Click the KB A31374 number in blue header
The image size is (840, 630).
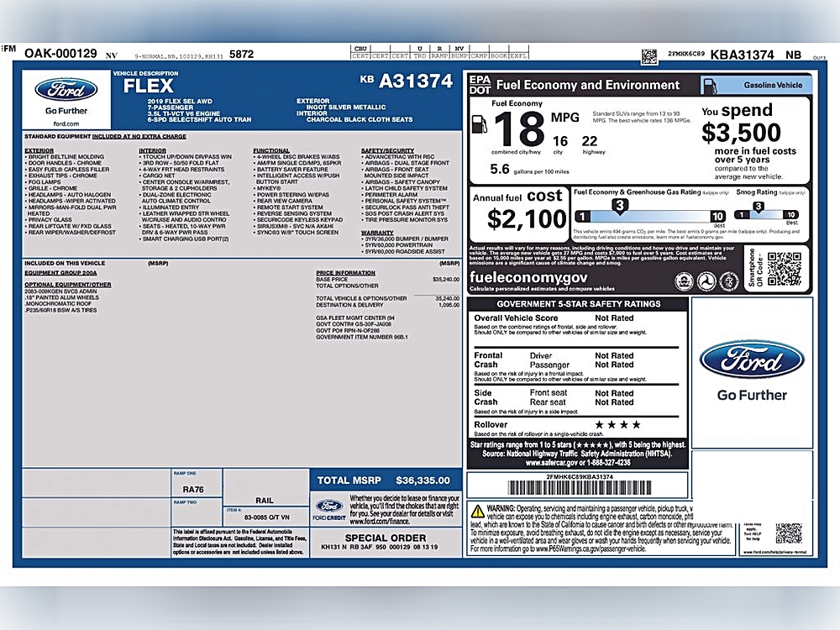point(406,81)
